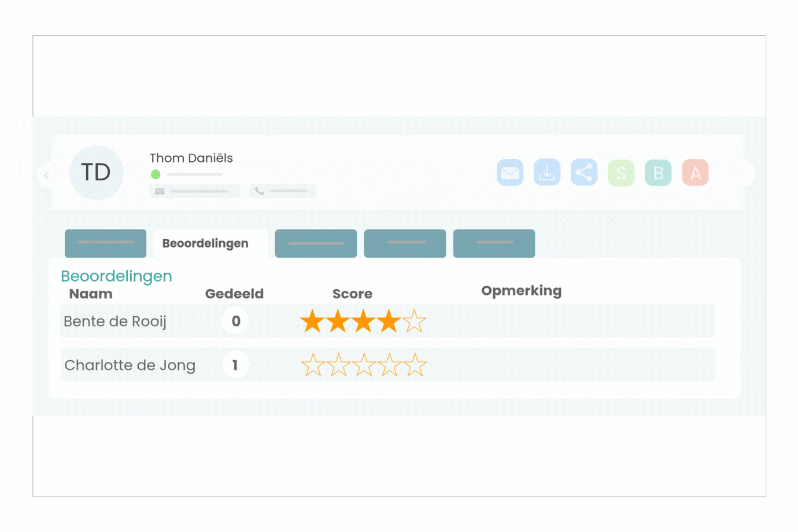Image resolution: width=798 pixels, height=532 pixels.
Task: Click the red A icon button
Action: click(695, 172)
